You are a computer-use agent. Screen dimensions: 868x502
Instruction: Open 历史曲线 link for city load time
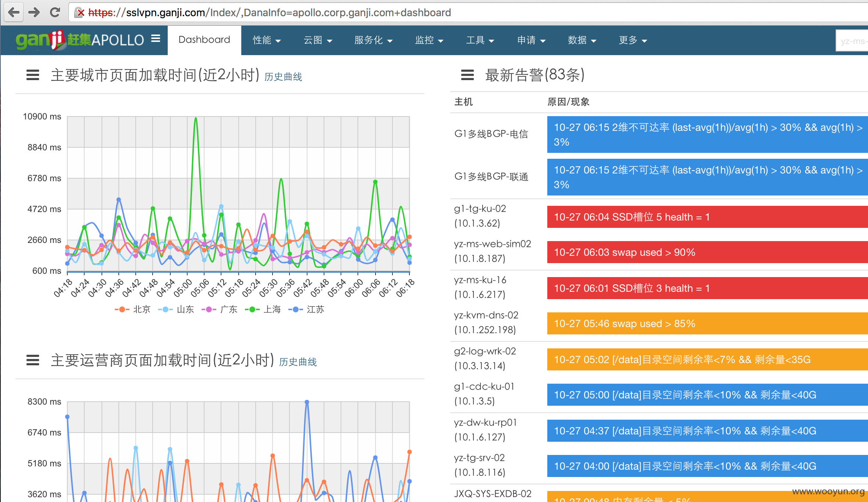pos(283,77)
